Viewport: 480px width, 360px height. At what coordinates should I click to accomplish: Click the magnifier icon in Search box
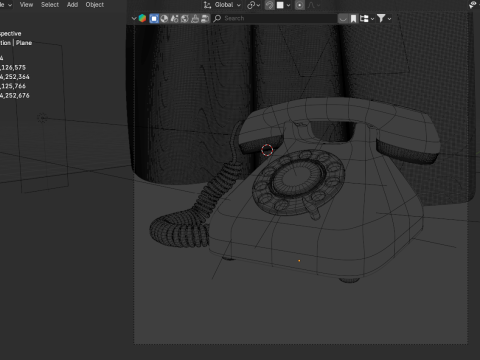tap(217, 18)
